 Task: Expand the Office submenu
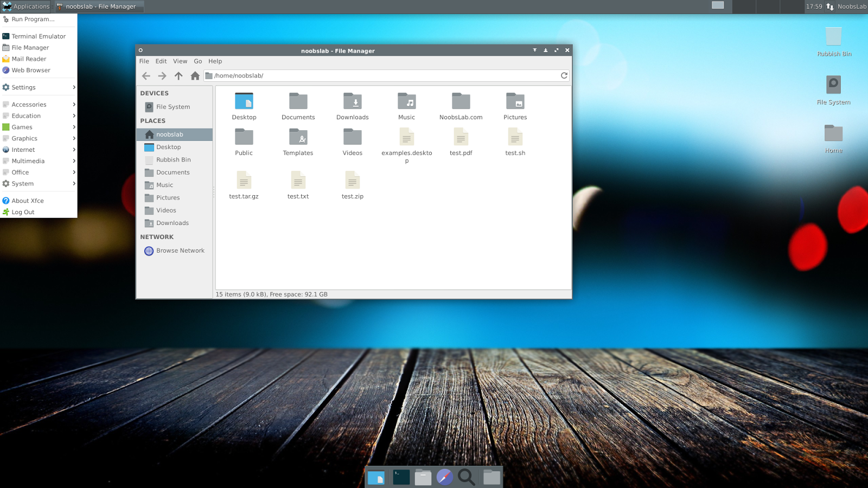[39, 172]
